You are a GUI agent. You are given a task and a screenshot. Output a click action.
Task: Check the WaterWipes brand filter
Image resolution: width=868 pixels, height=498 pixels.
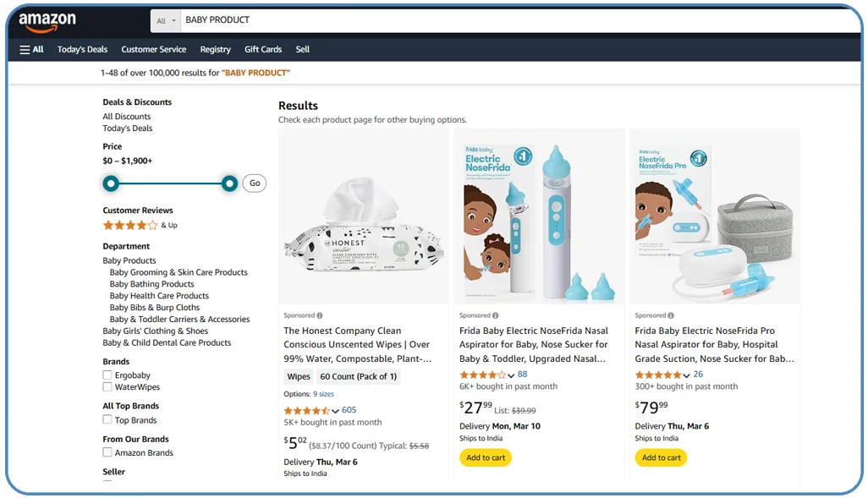(107, 387)
